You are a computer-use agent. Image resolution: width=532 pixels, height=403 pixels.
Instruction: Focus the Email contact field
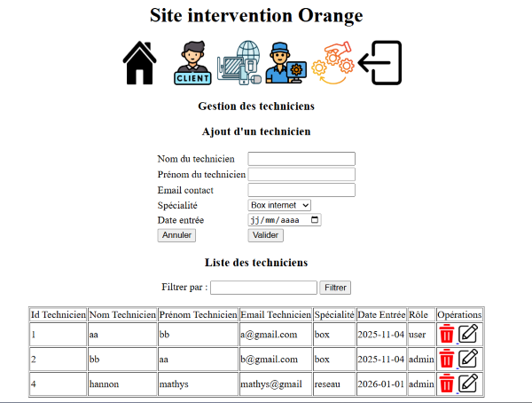point(301,190)
